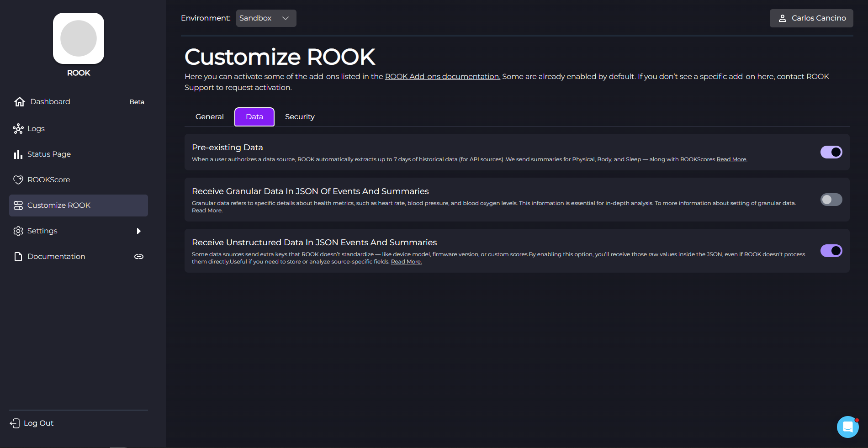The height and width of the screenshot is (448, 868).
Task: Click the Documentation external link icon
Action: point(139,257)
